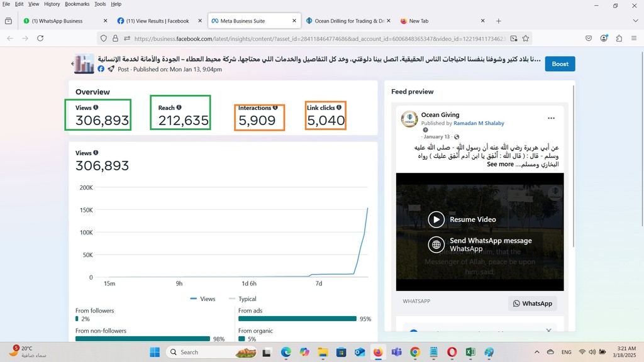Click the info icon next to Link clicks
This screenshot has width=644, height=362.
coord(339,107)
